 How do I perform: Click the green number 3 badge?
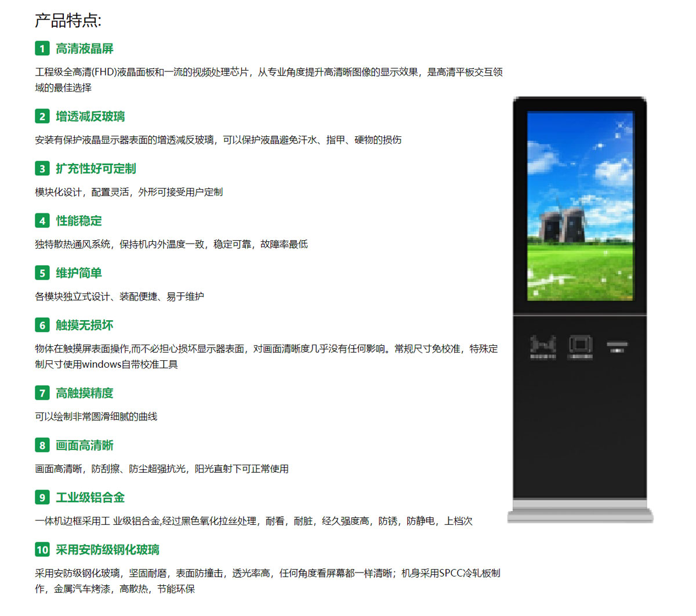click(42, 168)
